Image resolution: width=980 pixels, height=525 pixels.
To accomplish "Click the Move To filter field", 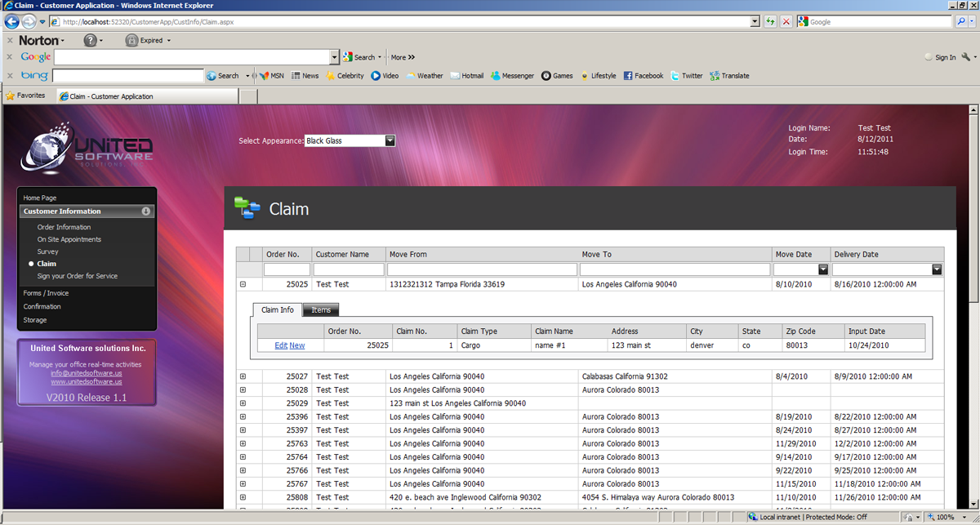I will [x=675, y=269].
